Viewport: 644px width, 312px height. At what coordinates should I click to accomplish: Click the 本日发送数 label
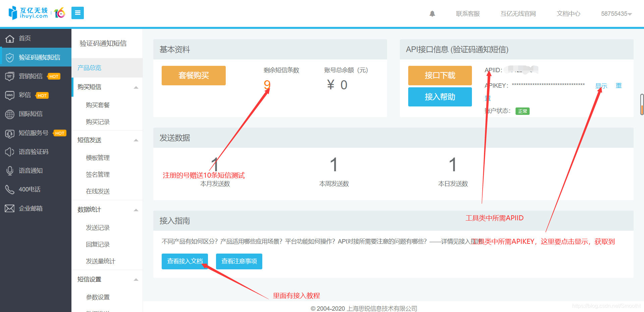pyautogui.click(x=453, y=184)
